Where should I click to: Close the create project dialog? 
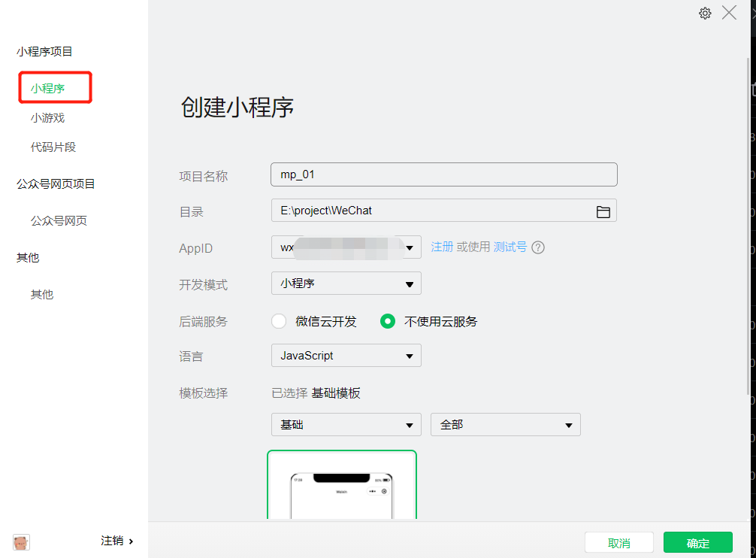[729, 13]
